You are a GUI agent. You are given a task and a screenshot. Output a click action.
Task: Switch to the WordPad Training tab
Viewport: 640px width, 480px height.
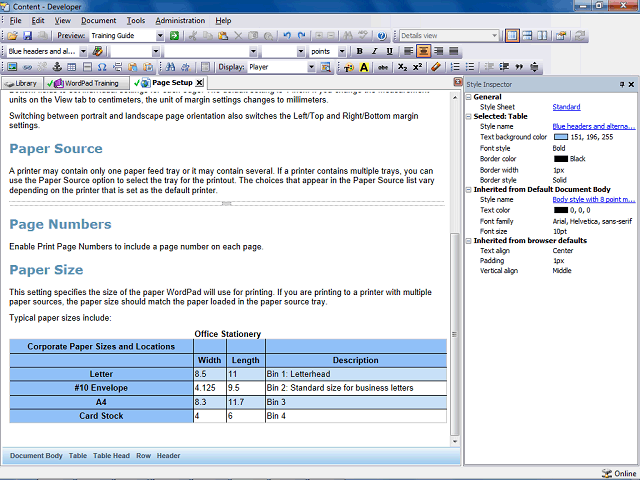coord(87,83)
